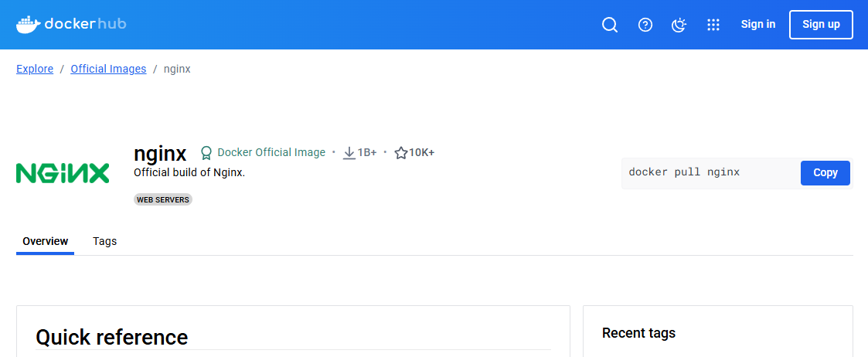Click the nginx repository title

(160, 153)
